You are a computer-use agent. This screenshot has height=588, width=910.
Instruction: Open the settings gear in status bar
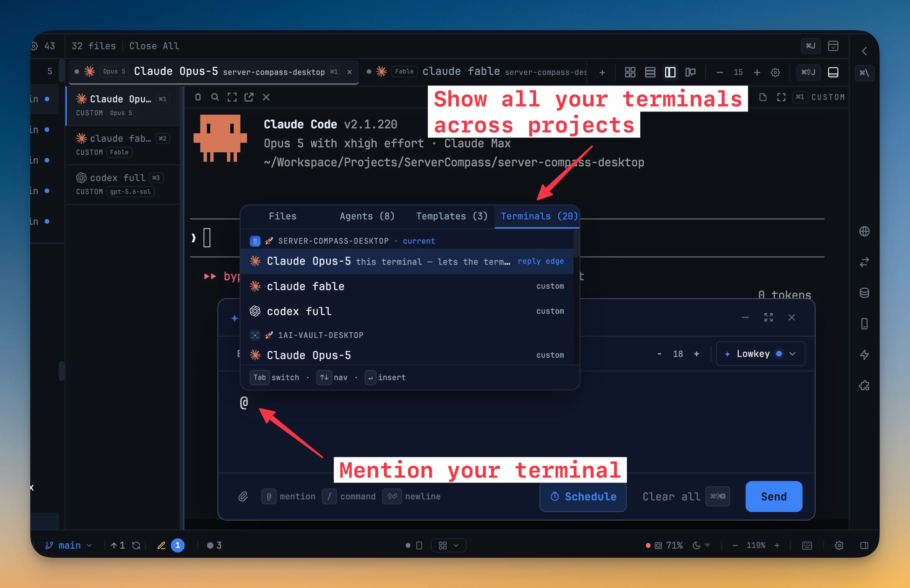pos(839,545)
